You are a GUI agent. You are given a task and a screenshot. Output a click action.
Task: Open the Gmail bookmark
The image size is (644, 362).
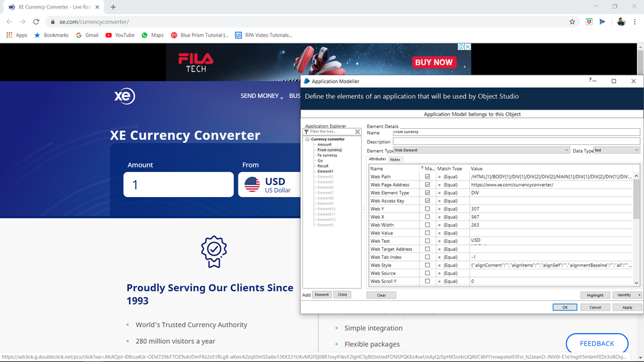coord(87,35)
